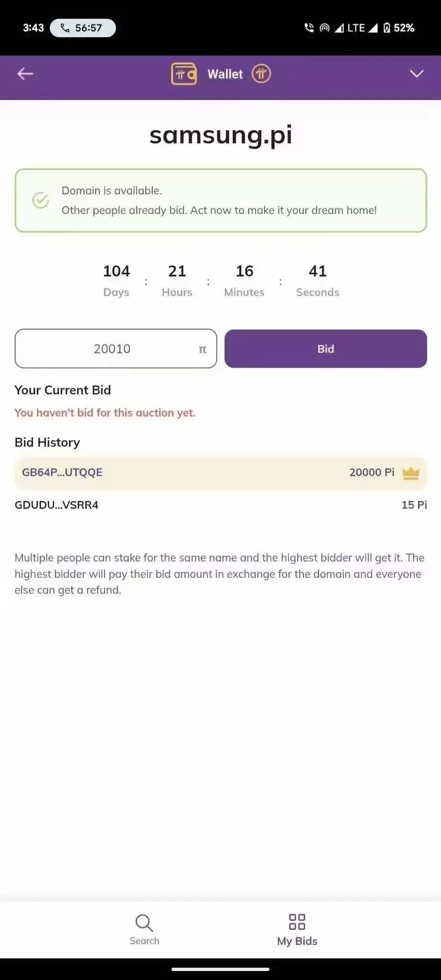Select top bidder GB64P...UTQQE row
The height and width of the screenshot is (980, 441).
tap(220, 472)
